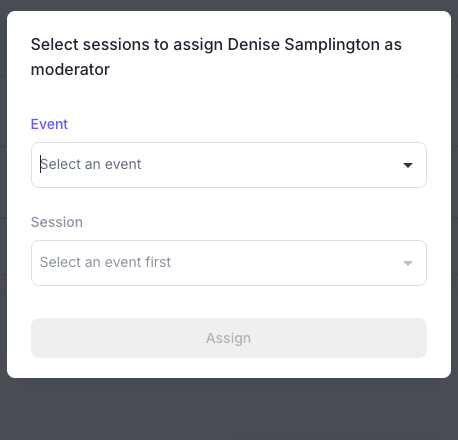The image size is (458, 440).
Task: Show event options via the black triangle
Action: tap(408, 165)
